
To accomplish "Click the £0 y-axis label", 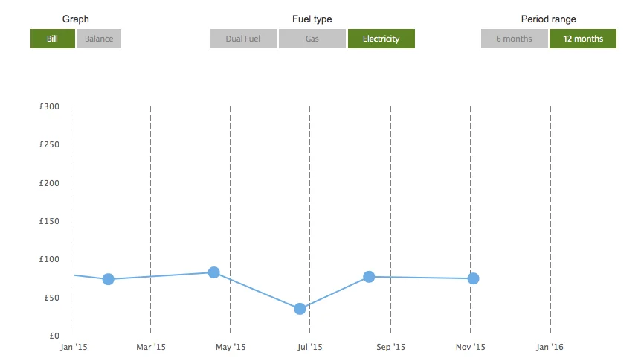I will (x=54, y=336).
